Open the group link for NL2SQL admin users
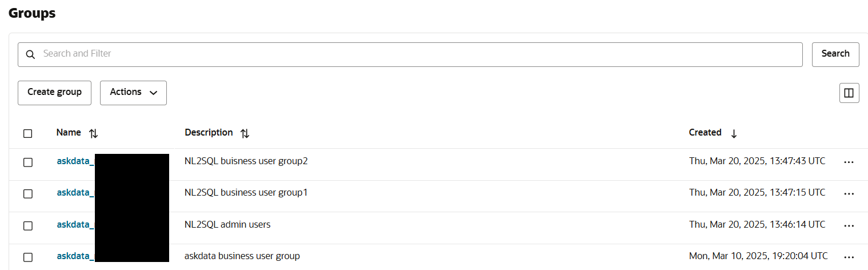The image size is (868, 270). [75, 225]
